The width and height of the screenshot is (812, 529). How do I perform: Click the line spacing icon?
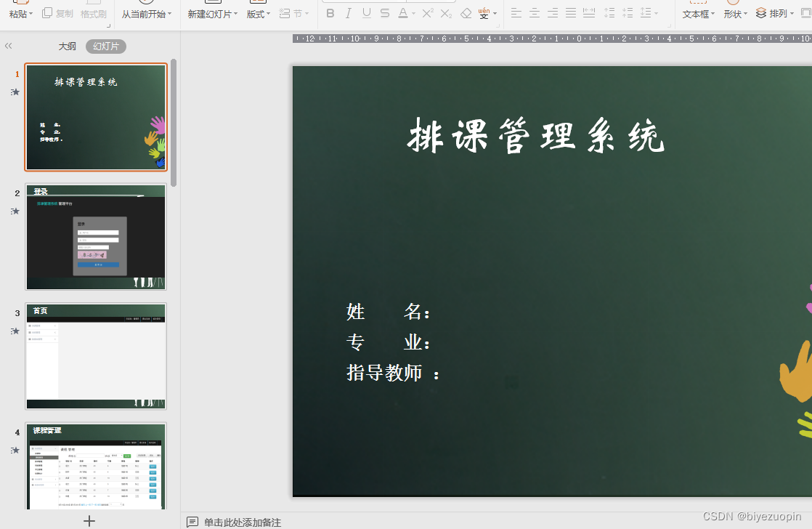coord(645,14)
